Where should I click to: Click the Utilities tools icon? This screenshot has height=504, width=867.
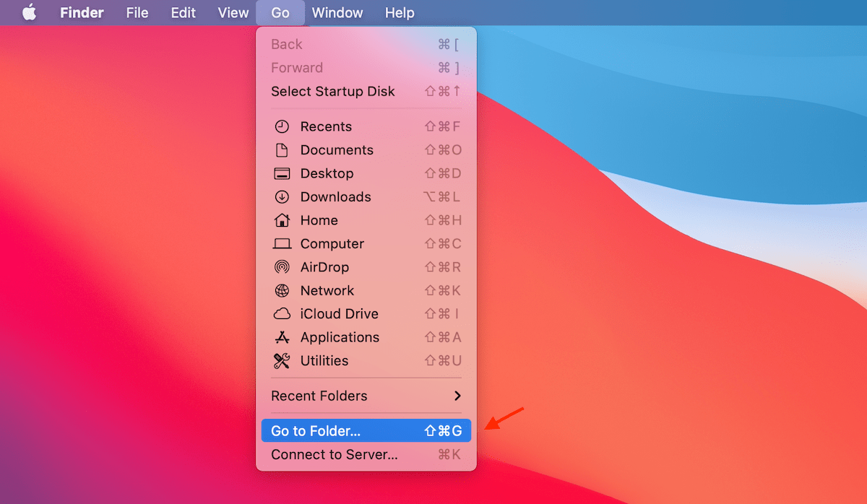282,361
